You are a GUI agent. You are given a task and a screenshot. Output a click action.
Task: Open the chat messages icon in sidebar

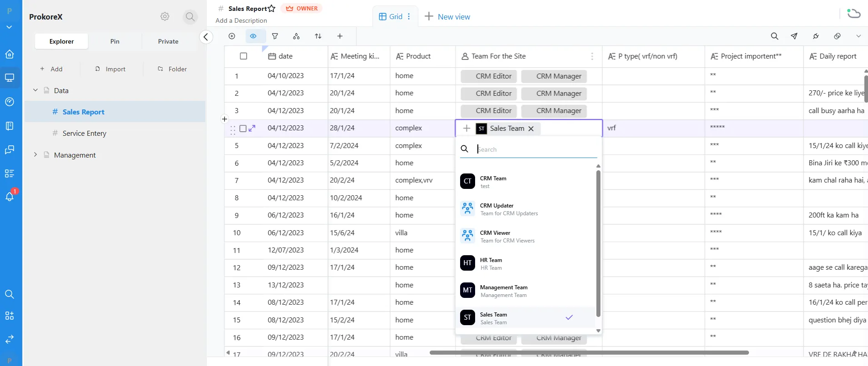(x=10, y=149)
